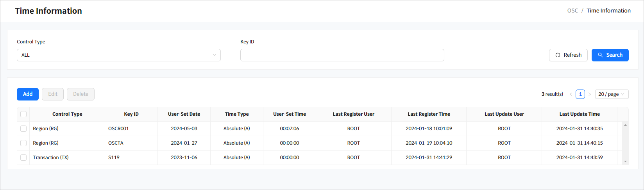Check the OSCR001 row checkbox

tap(23, 129)
